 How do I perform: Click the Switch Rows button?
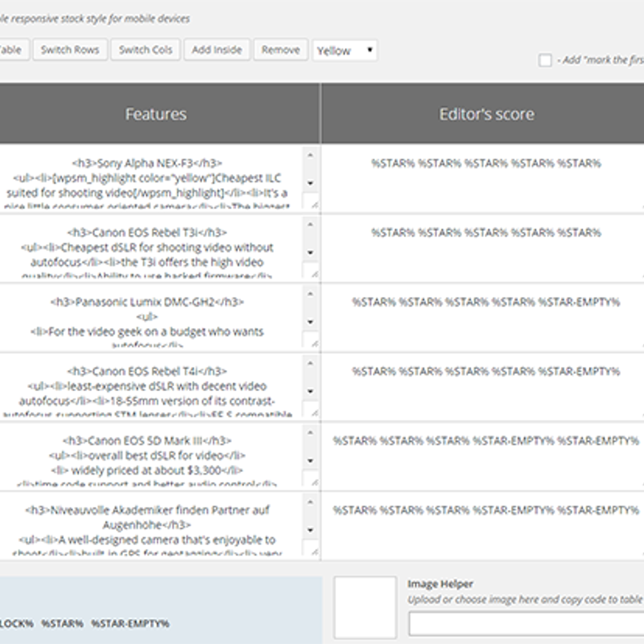70,50
